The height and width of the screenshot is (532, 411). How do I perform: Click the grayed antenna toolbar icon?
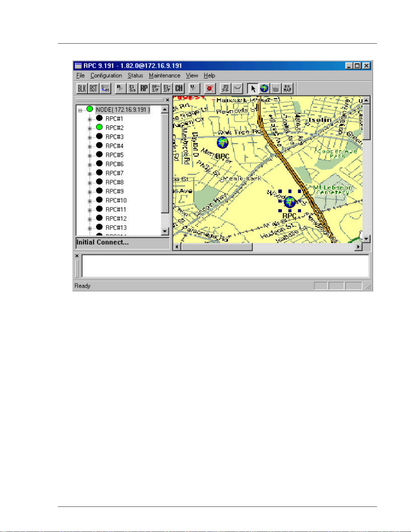click(194, 88)
